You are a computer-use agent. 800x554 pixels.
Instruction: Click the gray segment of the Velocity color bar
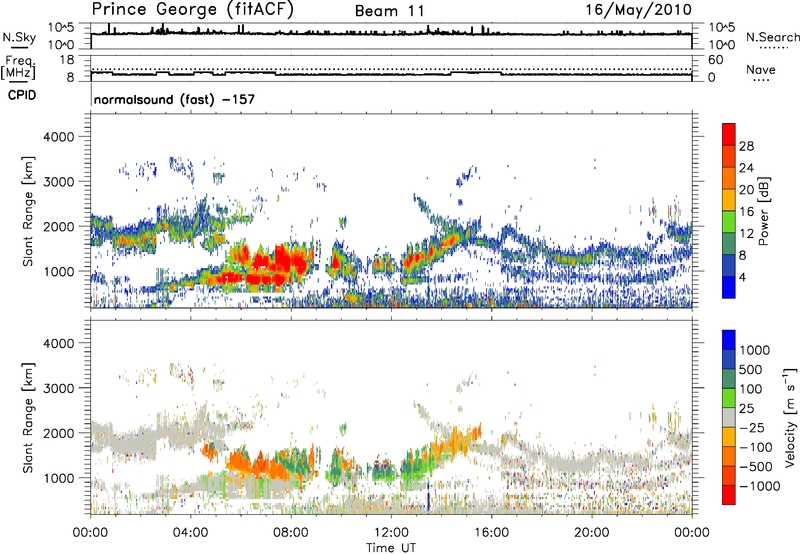coord(729,417)
